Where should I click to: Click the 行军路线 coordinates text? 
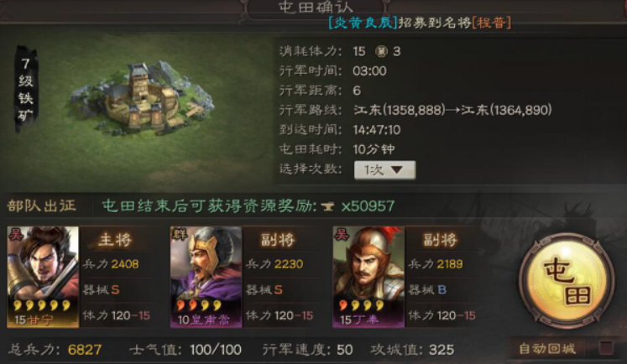[452, 110]
